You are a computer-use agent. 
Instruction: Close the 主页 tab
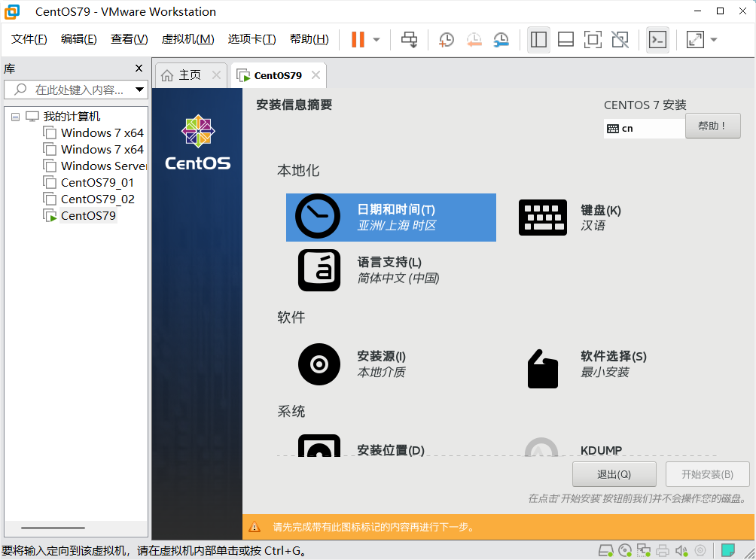(x=216, y=75)
